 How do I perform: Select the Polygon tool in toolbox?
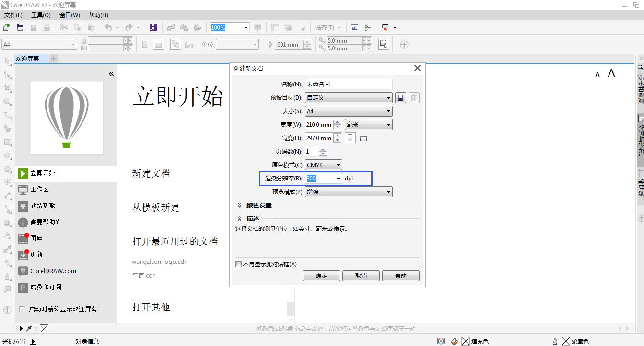click(x=7, y=169)
